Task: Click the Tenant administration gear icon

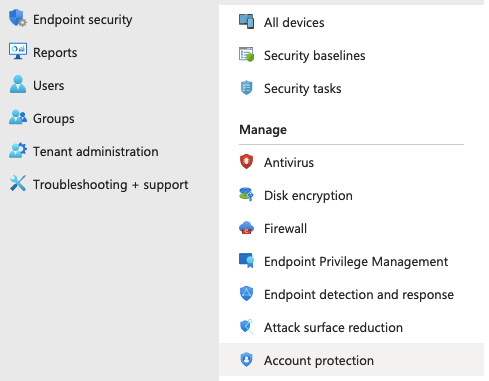Action: point(18,150)
